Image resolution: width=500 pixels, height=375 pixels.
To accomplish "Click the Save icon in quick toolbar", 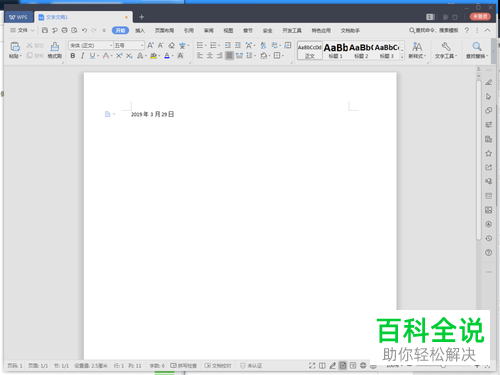I will (x=45, y=30).
